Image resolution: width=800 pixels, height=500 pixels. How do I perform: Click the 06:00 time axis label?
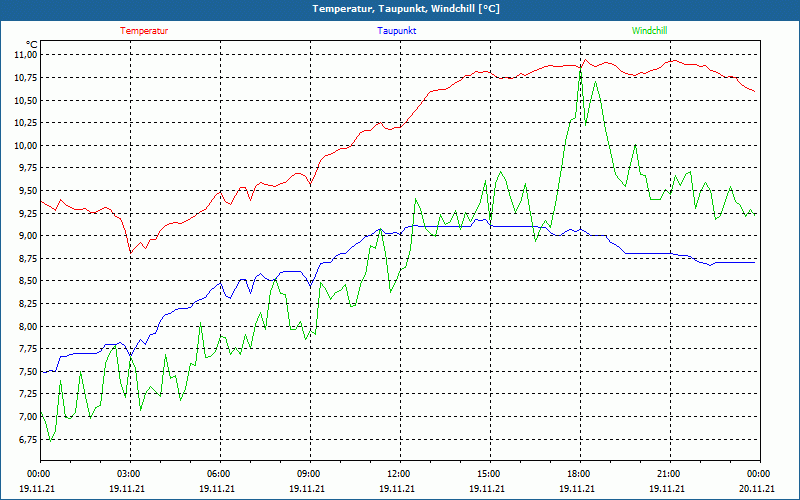pyautogui.click(x=220, y=474)
